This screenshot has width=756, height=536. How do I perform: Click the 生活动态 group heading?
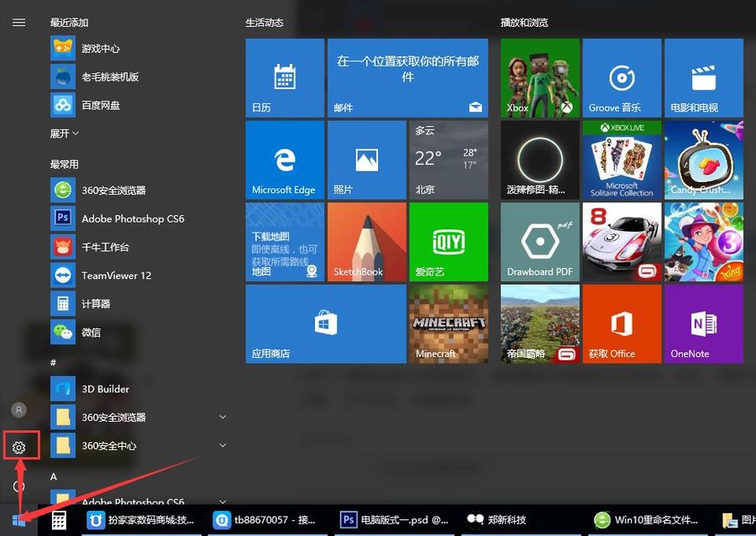[265, 22]
